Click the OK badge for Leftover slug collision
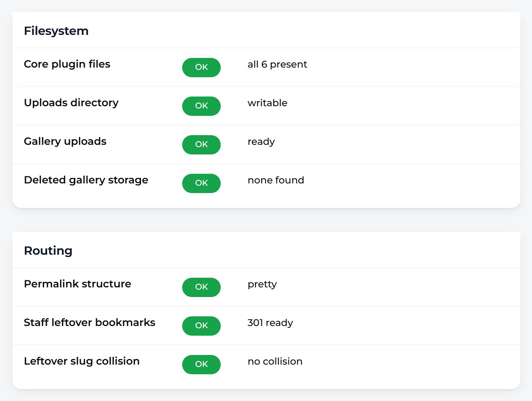This screenshot has height=401, width=532. [x=201, y=365]
